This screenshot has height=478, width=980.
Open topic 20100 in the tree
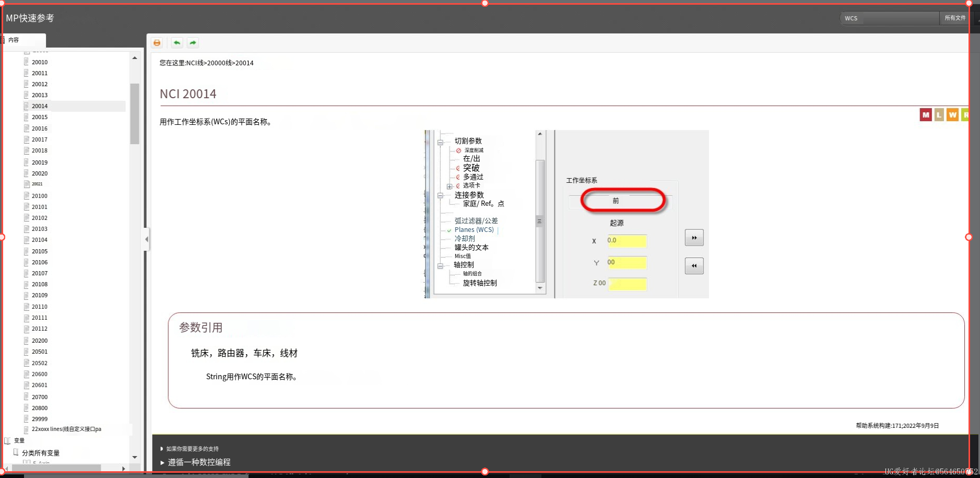40,196
